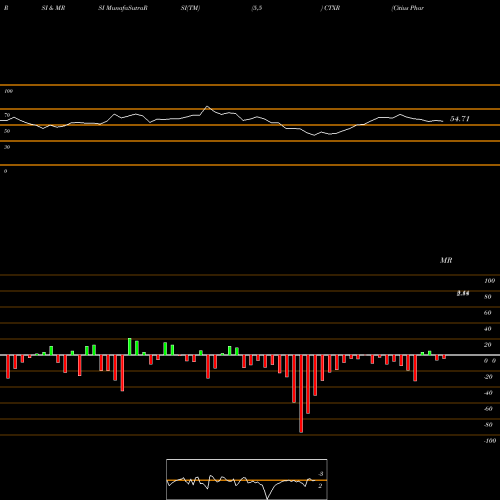
Task: Click the "-100" axis label in MR panel
Action: 490,441
